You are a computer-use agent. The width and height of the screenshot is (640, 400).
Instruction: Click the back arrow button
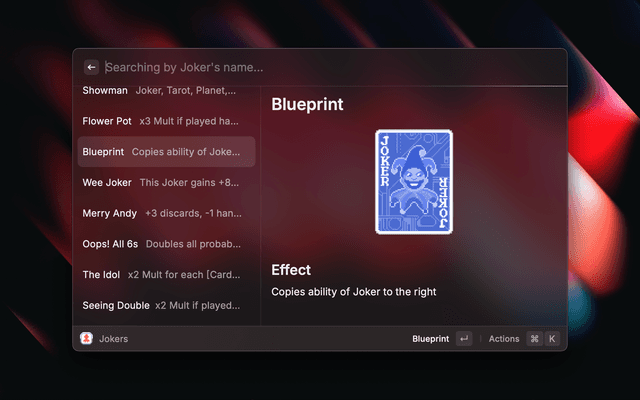[x=91, y=67]
